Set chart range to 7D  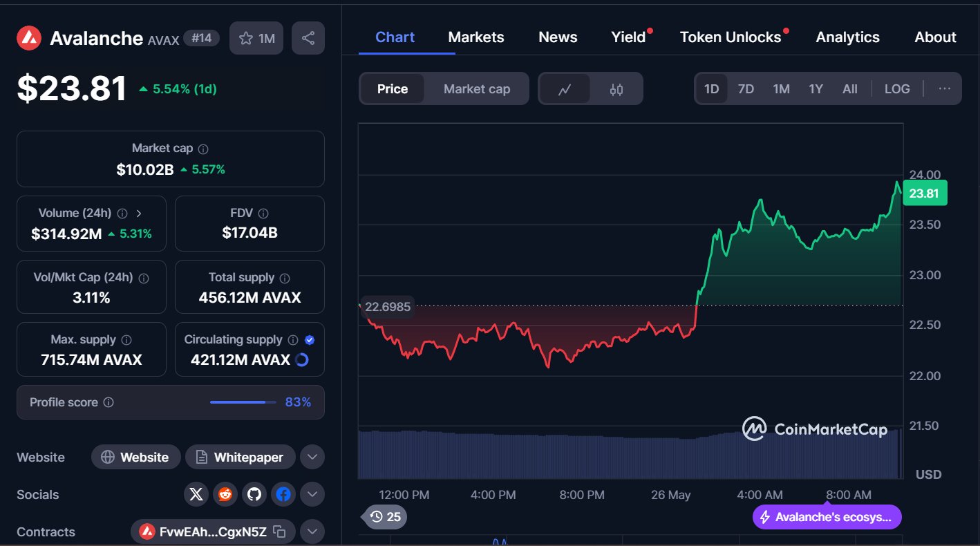pos(746,89)
